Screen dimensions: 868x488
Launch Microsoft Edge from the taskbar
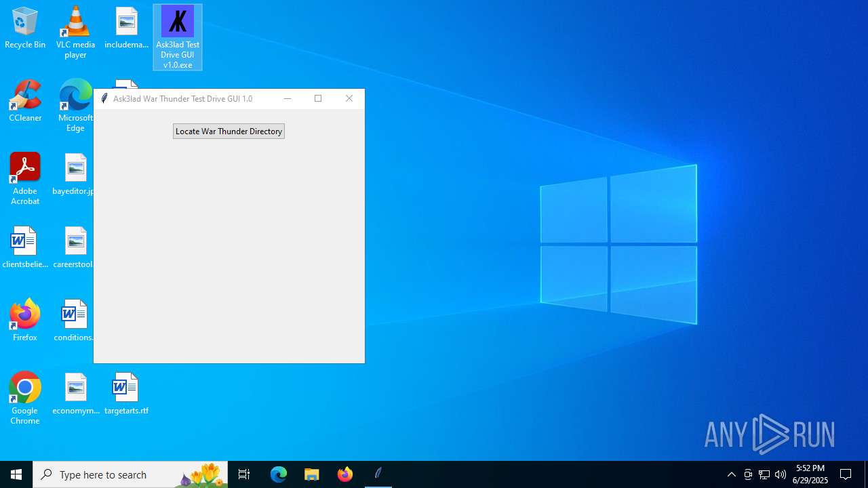coord(279,474)
